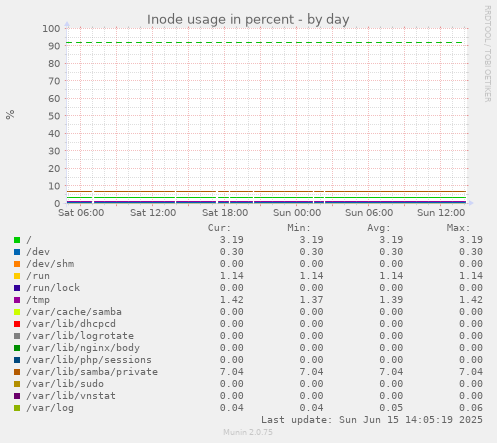The width and height of the screenshot is (497, 443).
Task: Click the '/dev/shm' legend label
Action: pos(50,264)
